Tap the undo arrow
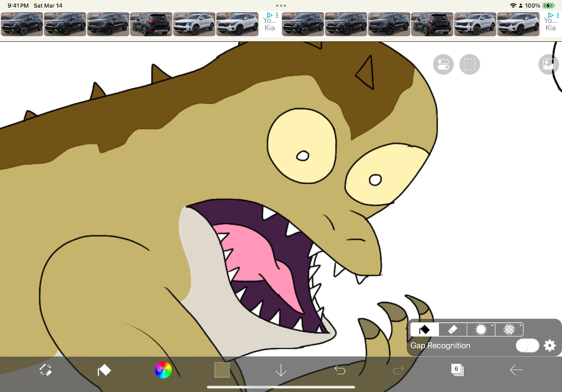562x392 pixels. [340, 370]
